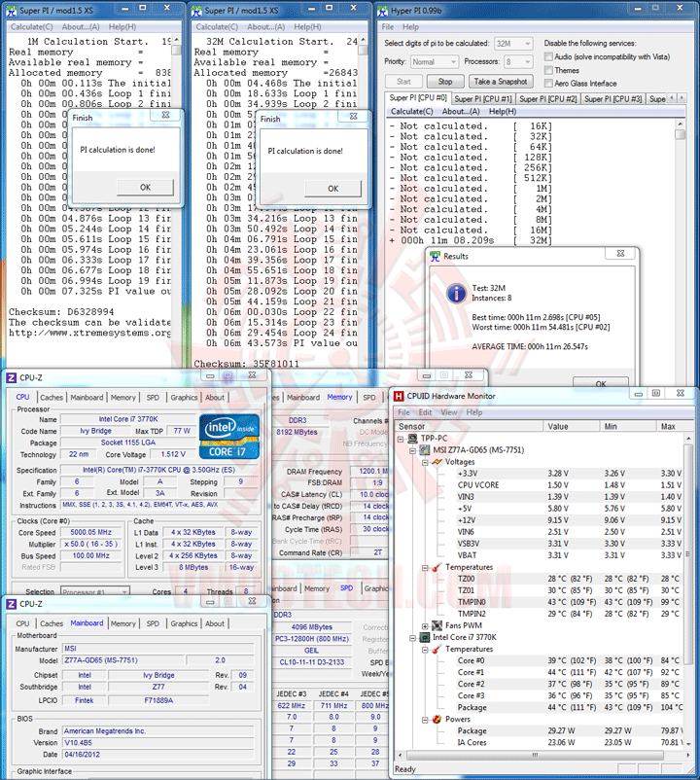
Task: Collapse the Intel Core i7 3770K node
Action: coord(412,638)
